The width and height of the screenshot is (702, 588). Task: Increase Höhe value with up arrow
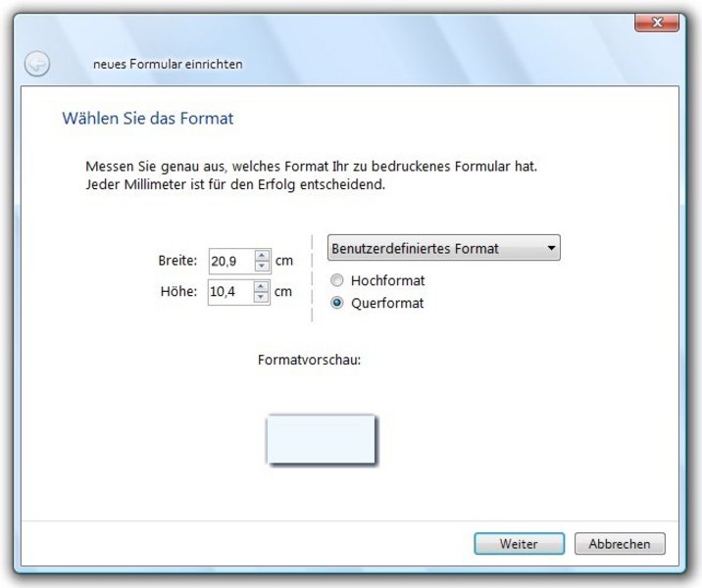click(261, 286)
